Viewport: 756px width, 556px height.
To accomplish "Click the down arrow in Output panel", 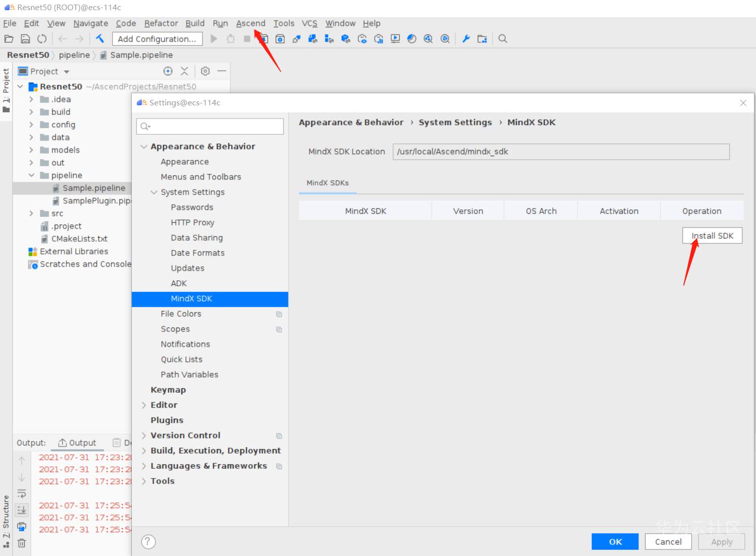I will click(x=22, y=477).
